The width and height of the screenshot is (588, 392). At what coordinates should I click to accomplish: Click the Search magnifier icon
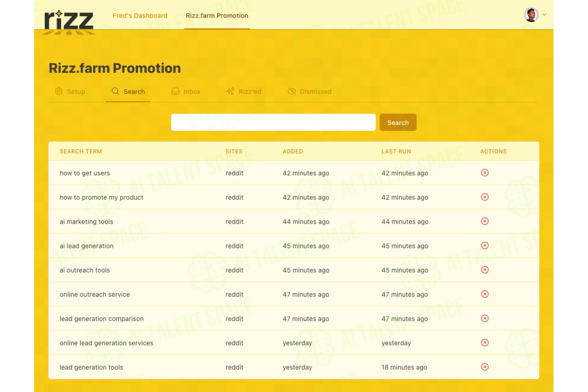click(x=115, y=91)
